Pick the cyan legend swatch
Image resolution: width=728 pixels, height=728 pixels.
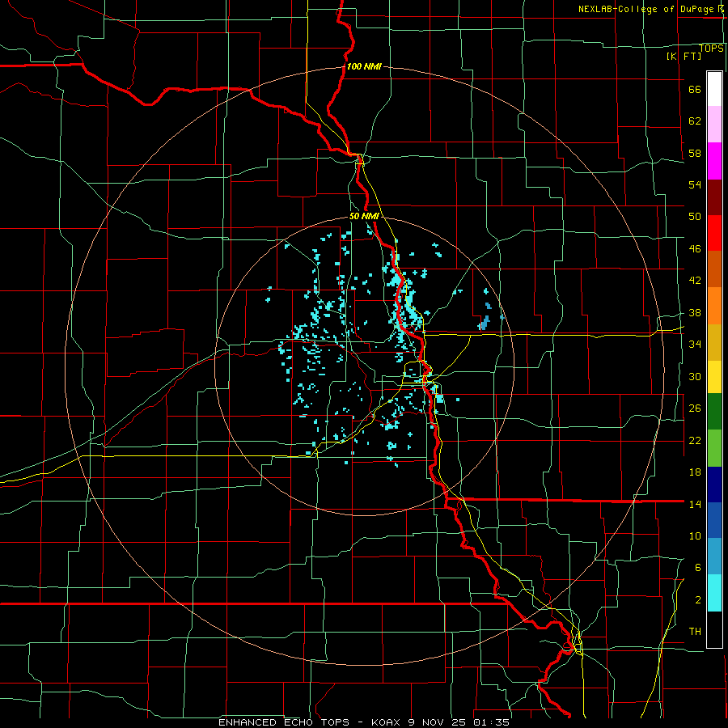click(x=714, y=593)
